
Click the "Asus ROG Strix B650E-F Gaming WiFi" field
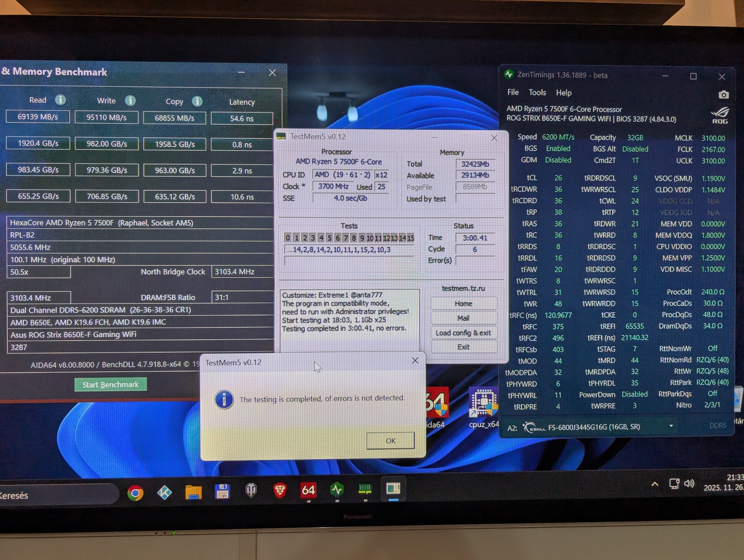(140, 334)
